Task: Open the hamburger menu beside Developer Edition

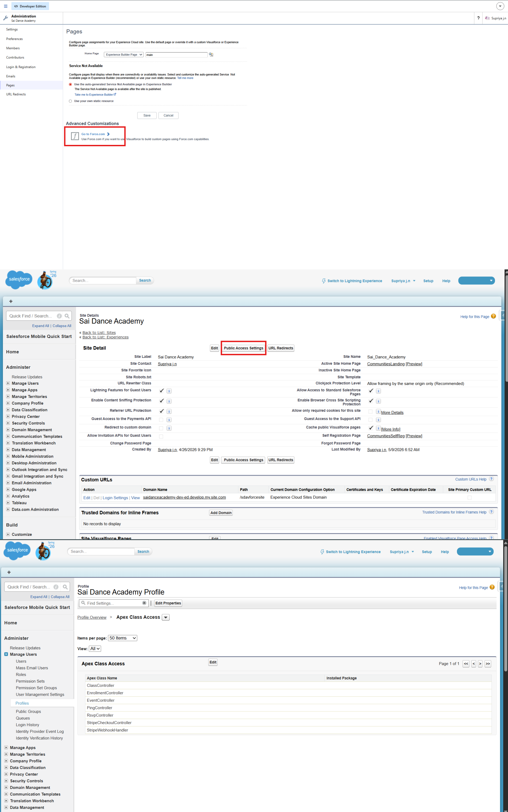Action: [6, 6]
